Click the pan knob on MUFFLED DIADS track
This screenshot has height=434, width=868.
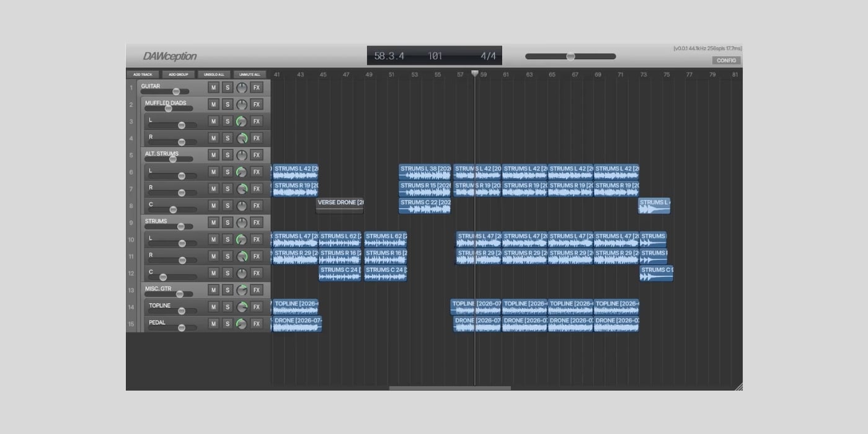242,104
